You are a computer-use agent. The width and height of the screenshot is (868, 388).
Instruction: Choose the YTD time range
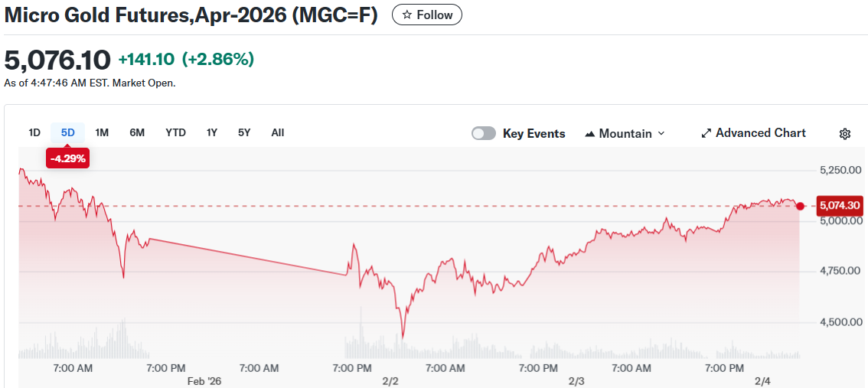pyautogui.click(x=175, y=132)
